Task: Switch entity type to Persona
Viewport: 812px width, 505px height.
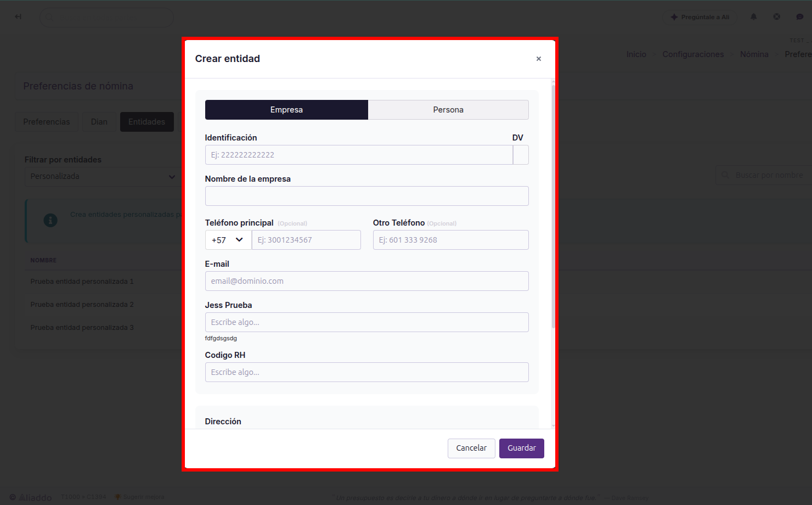Action: (x=448, y=110)
